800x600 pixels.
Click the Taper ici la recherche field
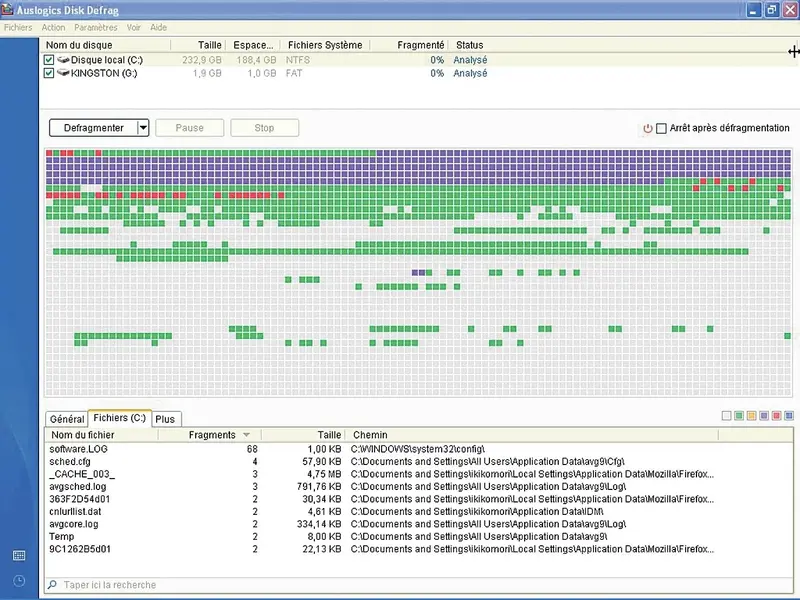418,585
